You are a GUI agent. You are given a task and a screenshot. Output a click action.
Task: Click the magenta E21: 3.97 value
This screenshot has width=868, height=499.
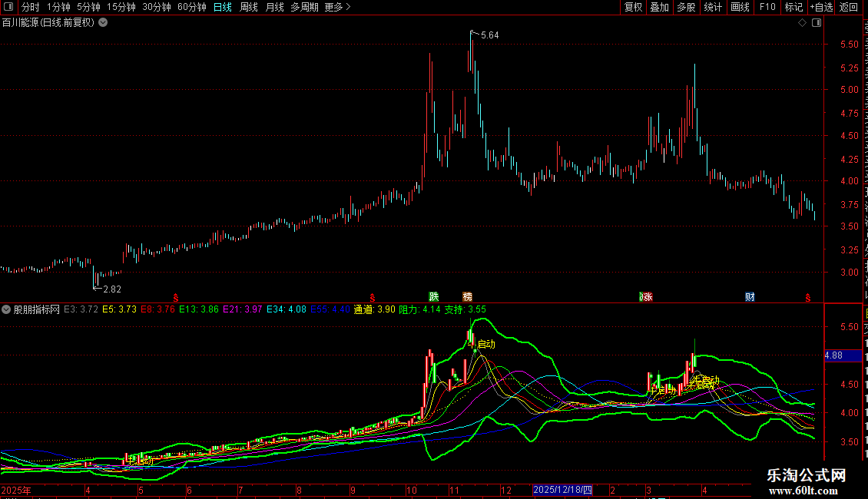point(243,309)
